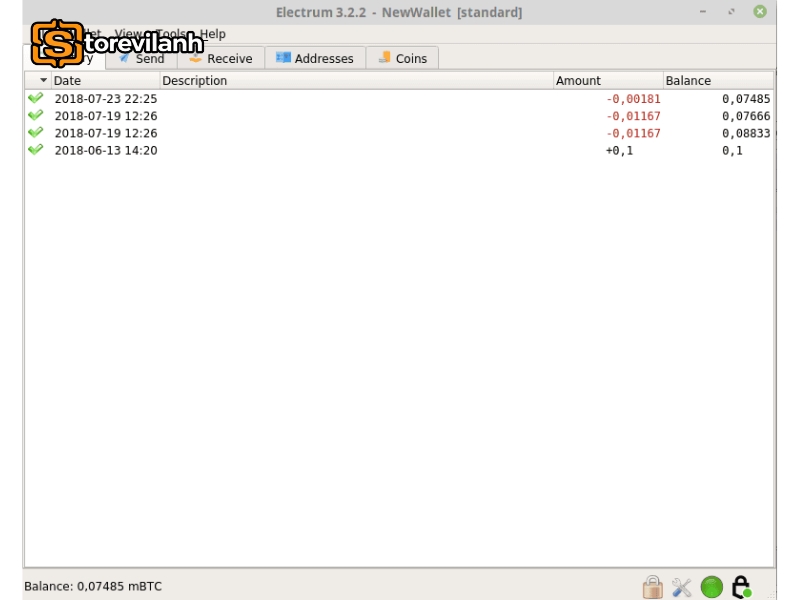The width and height of the screenshot is (800, 600).
Task: Switch to the Receive tab
Action: point(220,59)
